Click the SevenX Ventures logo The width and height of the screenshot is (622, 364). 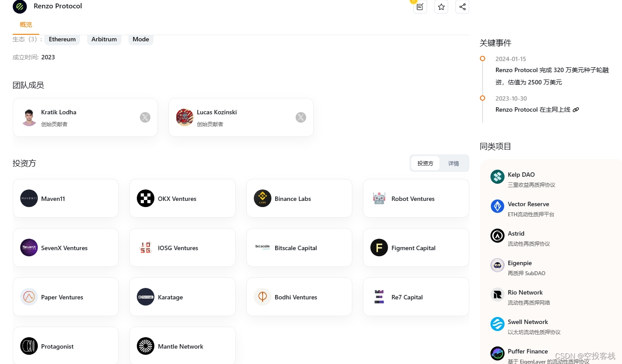(29, 248)
